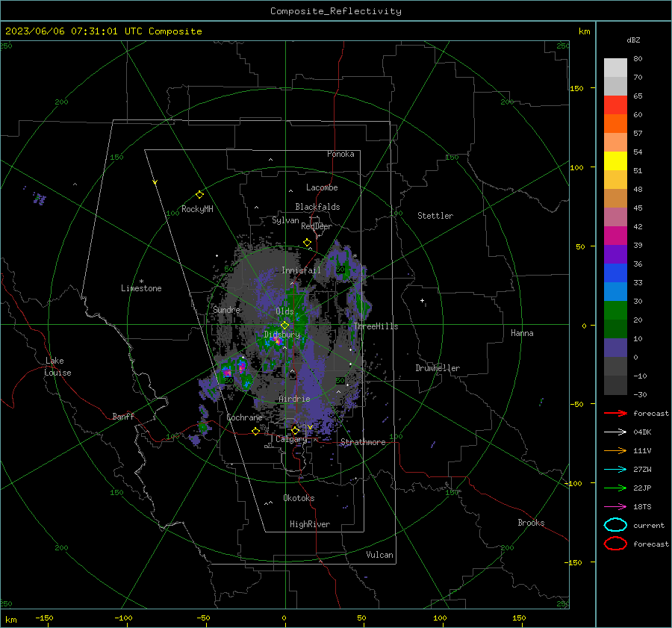Click the magenta 42-39 dBZ color swatch

click(615, 236)
